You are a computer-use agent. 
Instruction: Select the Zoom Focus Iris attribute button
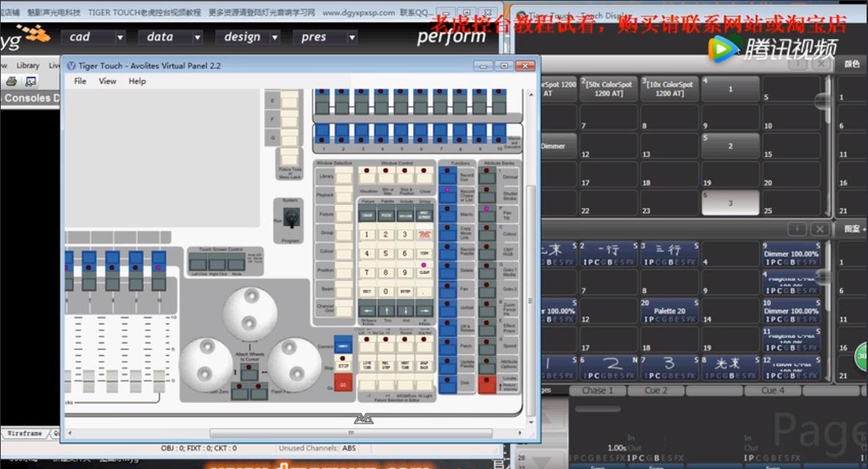click(486, 308)
